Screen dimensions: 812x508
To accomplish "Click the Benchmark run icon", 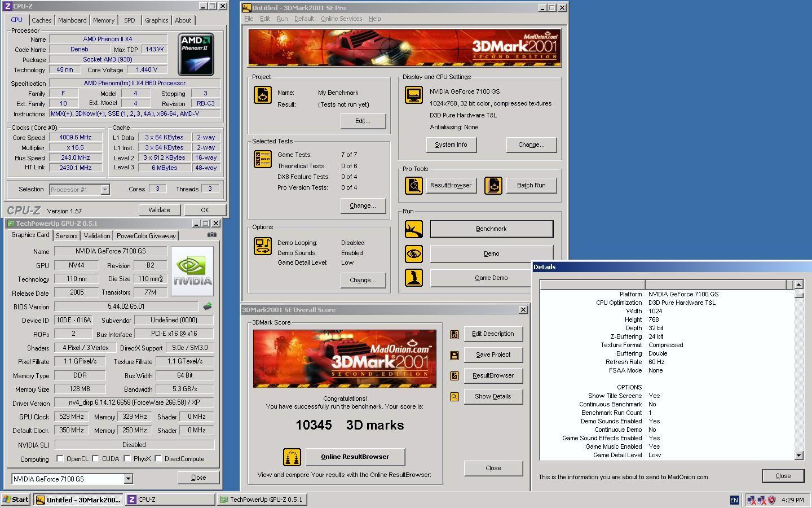I will click(x=414, y=229).
